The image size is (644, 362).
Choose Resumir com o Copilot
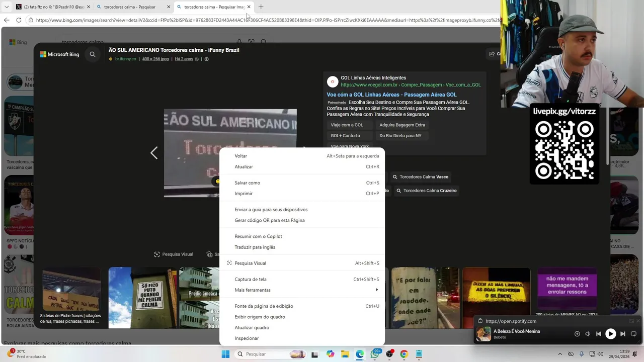coord(302,236)
